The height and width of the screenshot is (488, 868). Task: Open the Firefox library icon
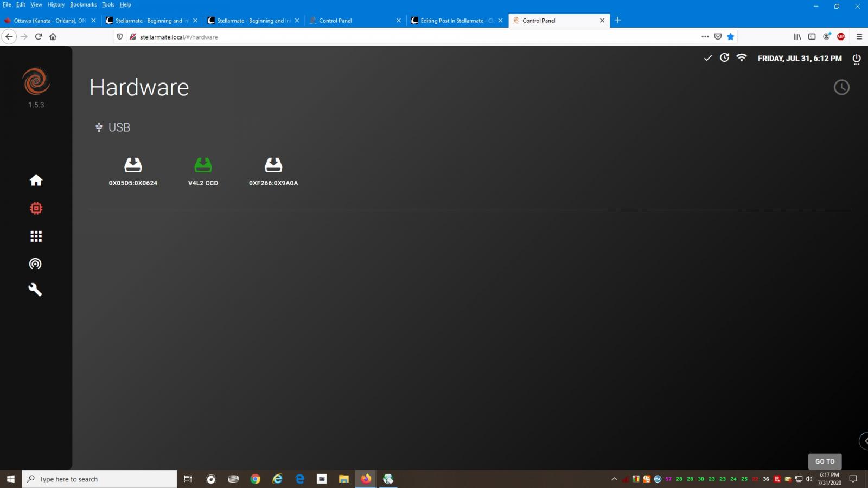point(797,37)
